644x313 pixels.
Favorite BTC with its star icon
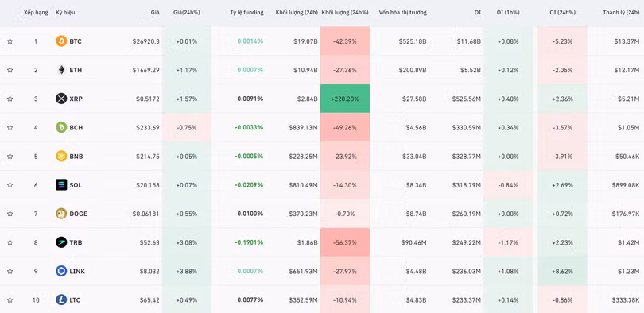10,41
